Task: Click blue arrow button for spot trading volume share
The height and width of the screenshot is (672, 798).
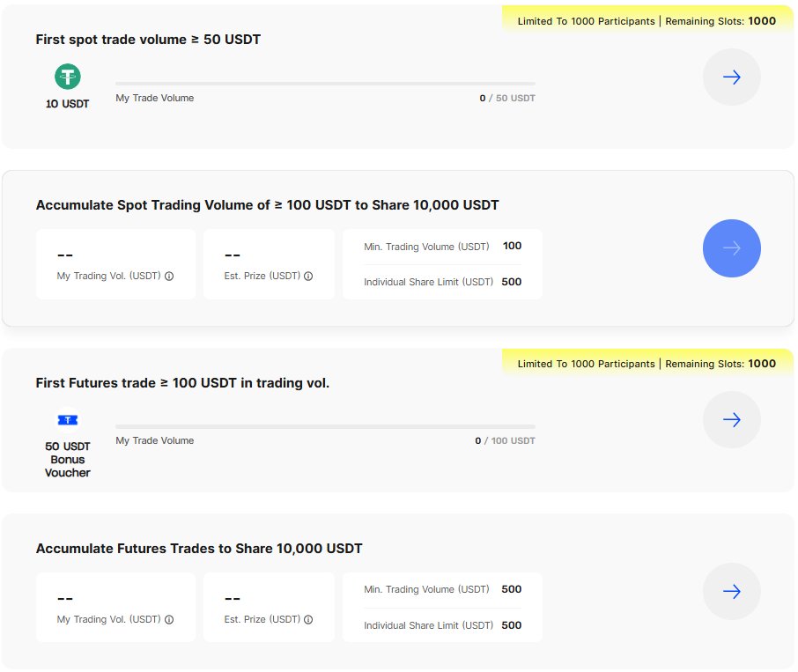Action: (x=731, y=248)
